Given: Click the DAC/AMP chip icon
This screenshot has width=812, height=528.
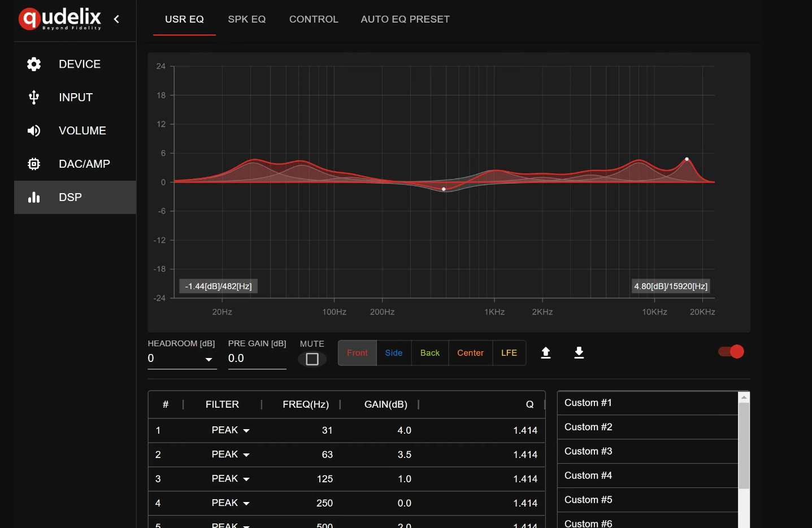Looking at the screenshot, I should tap(34, 164).
